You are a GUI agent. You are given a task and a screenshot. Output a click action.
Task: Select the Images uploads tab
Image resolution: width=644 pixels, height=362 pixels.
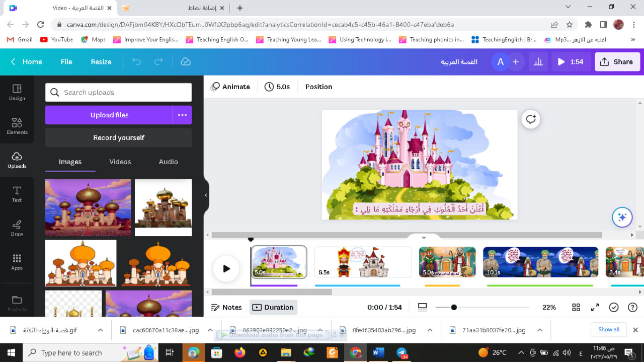(x=70, y=162)
